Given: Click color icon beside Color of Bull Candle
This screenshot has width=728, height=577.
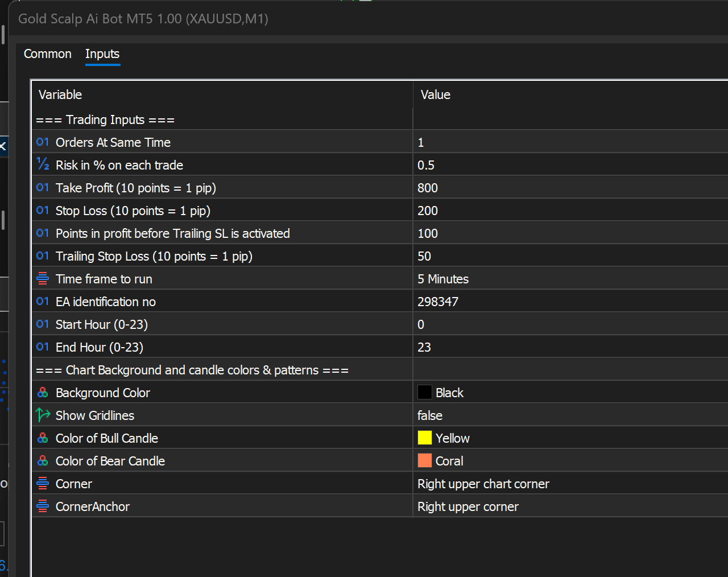Looking at the screenshot, I should point(43,438).
